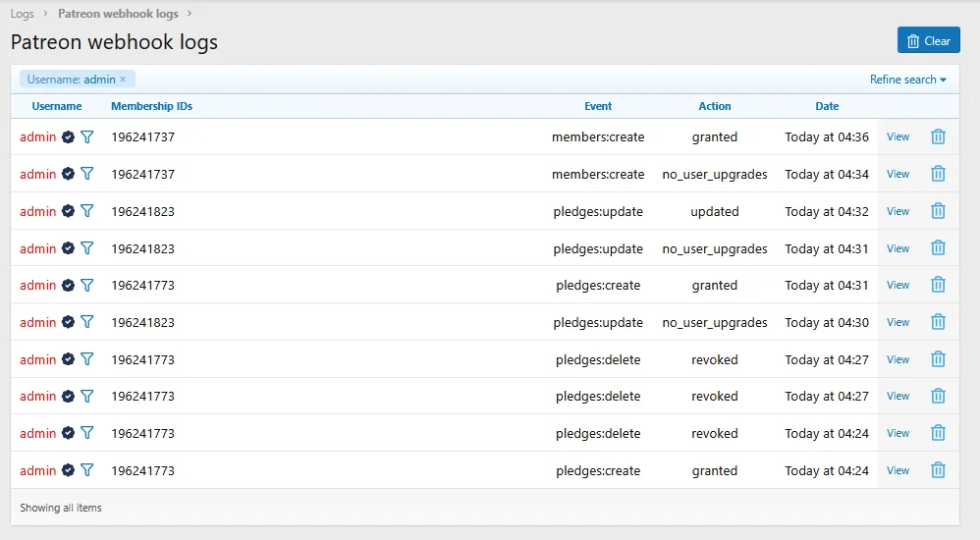Go to the Logs breadcrumb
Image resolution: width=980 pixels, height=540 pixels.
[x=22, y=13]
